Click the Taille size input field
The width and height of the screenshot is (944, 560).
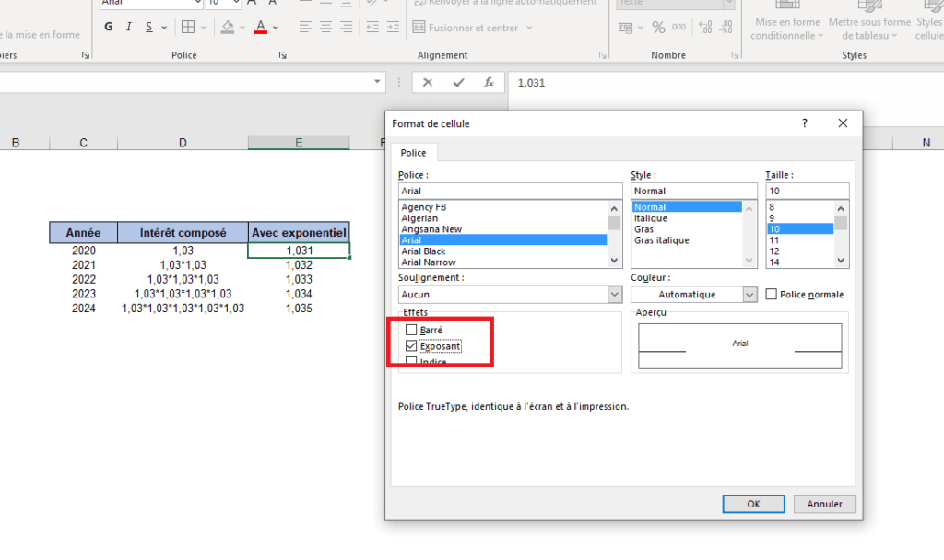[x=808, y=191]
